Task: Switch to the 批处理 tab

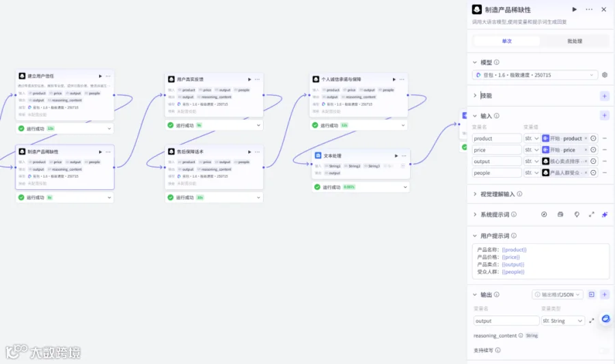Action: pos(575,41)
